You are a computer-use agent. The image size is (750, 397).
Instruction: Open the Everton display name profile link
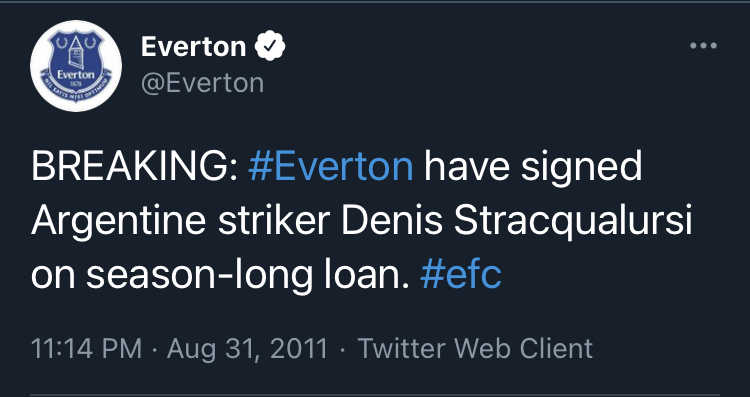click(193, 47)
